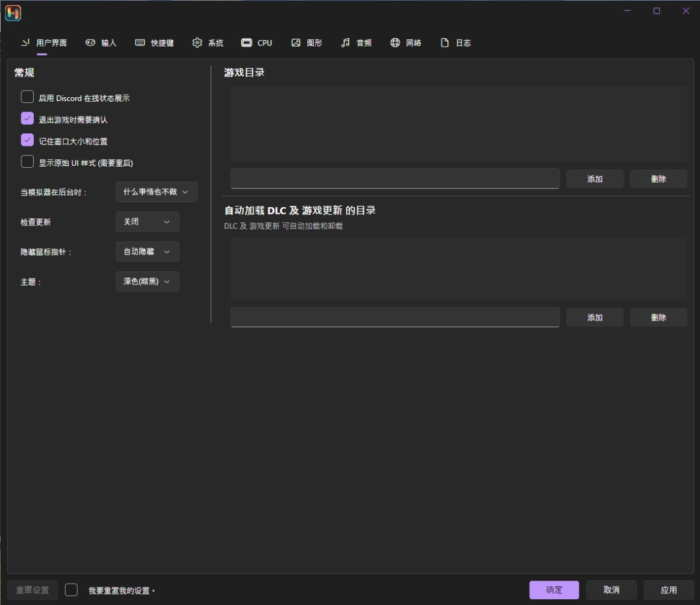The image size is (700, 605).
Task: Click the 应用 button
Action: tap(668, 590)
